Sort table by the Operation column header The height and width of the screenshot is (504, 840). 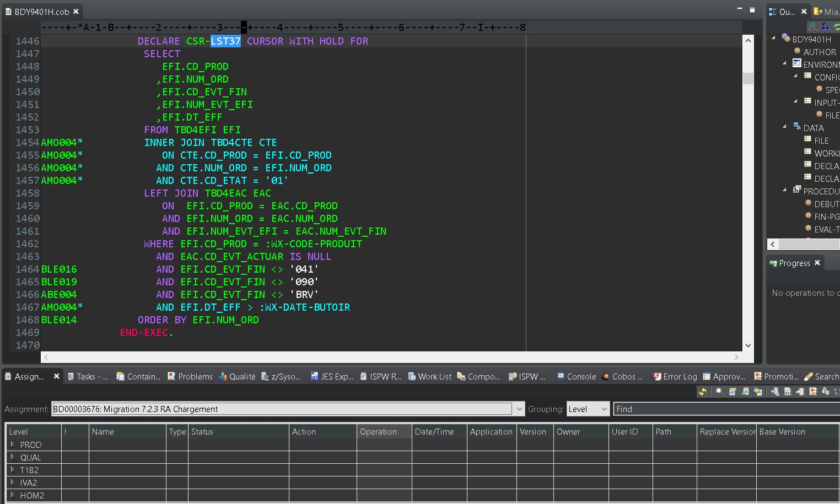point(384,431)
